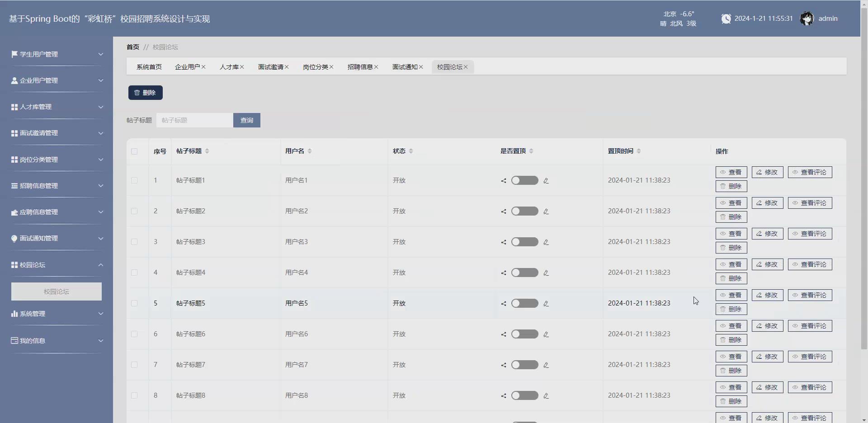Toggle the 是否置顶 switch for 帖子标题2

pos(525,211)
